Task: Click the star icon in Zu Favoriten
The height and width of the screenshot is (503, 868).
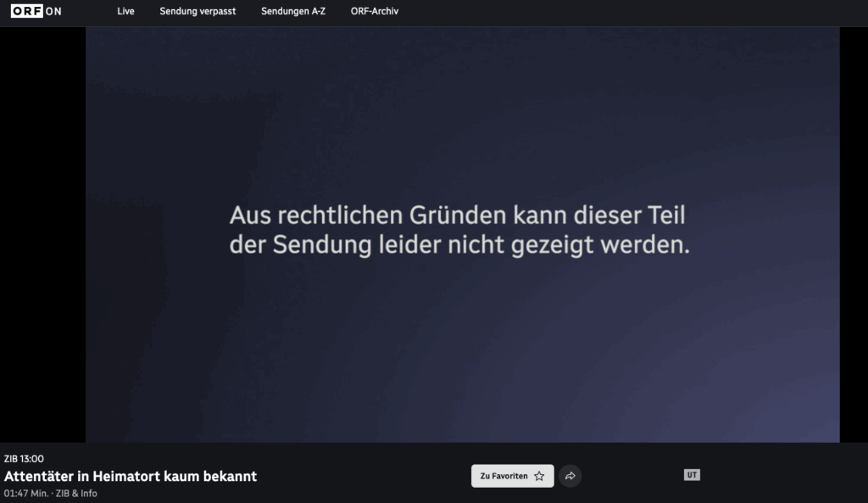Action: 539,476
